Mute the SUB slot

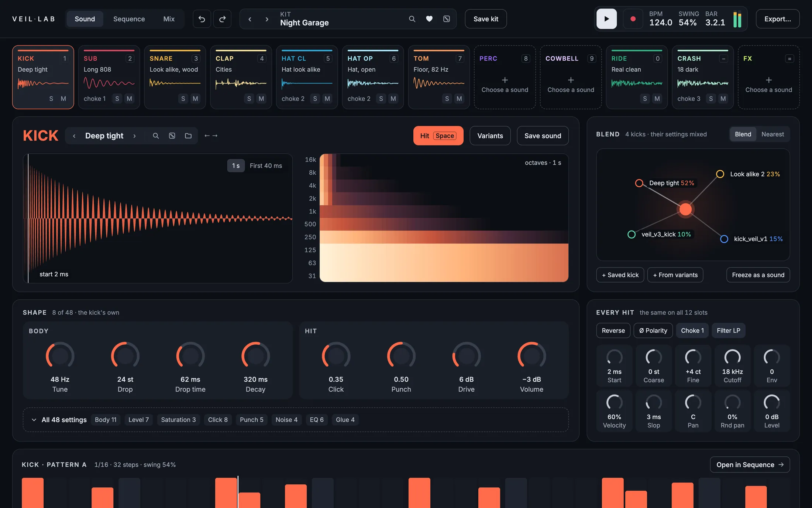129,99
